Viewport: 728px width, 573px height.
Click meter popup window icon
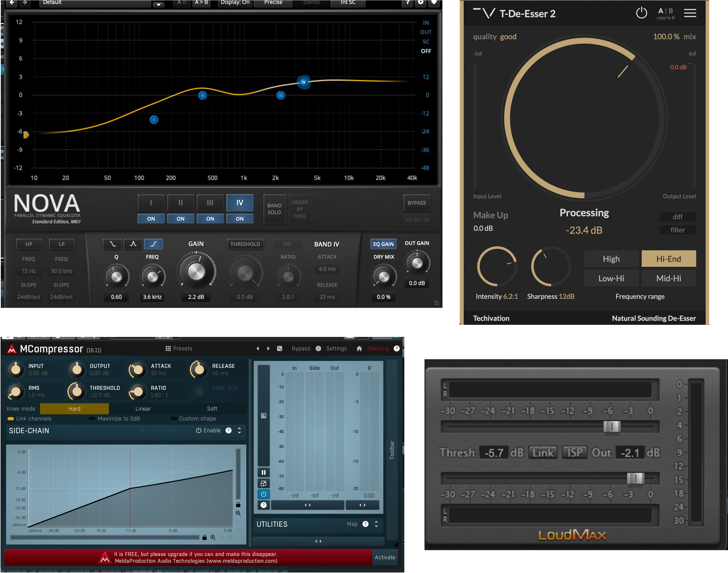click(x=263, y=483)
